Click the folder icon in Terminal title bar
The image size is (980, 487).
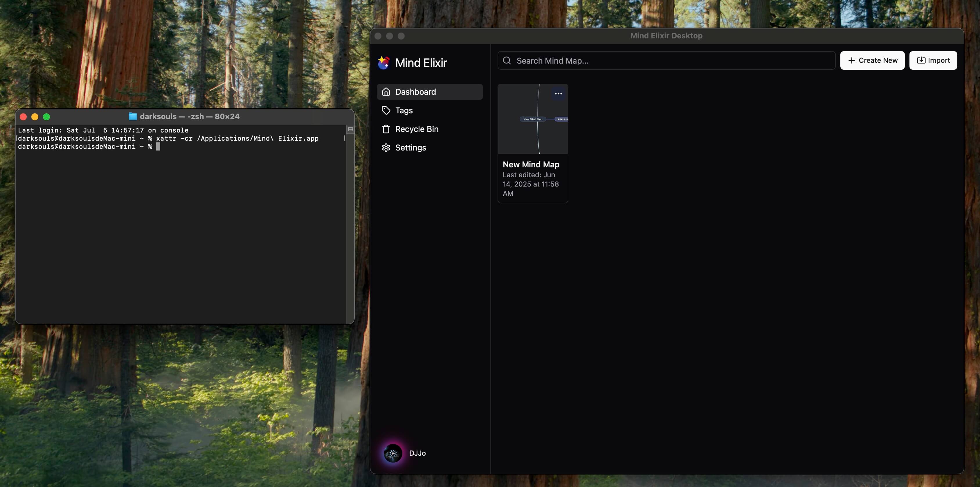click(133, 117)
